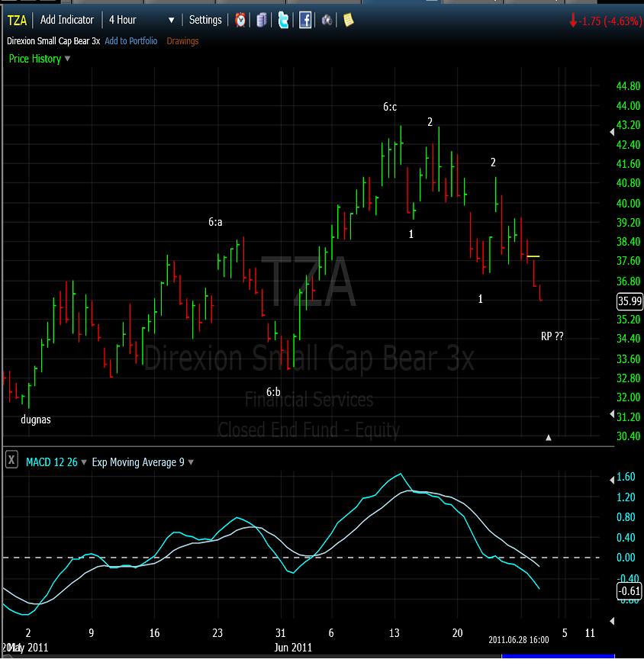Click the camera snapshot icon
Viewport: 644px width, 669px height.
click(327, 20)
